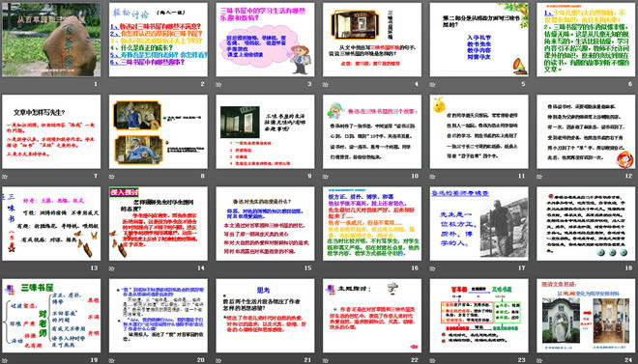Viewport: 638px width, 364px height.
Task: Select slide 20 with blue bulleted text
Action: pyautogui.click(x=159, y=316)
